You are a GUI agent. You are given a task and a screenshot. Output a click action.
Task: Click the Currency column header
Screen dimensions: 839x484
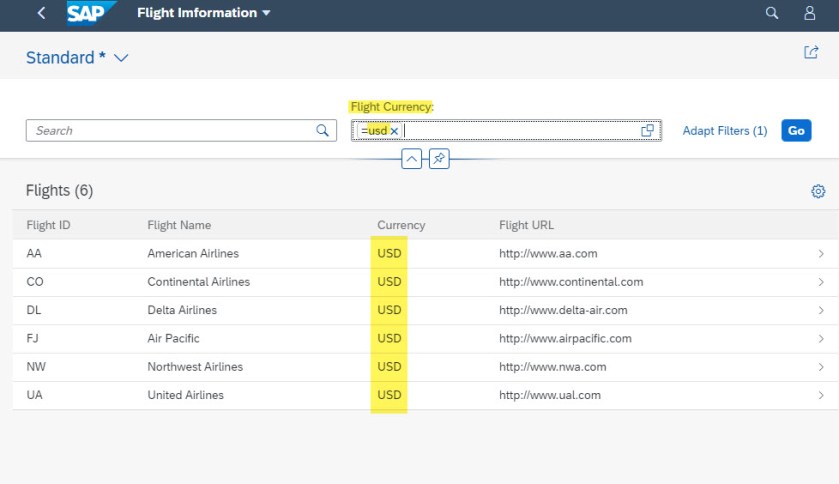point(401,225)
